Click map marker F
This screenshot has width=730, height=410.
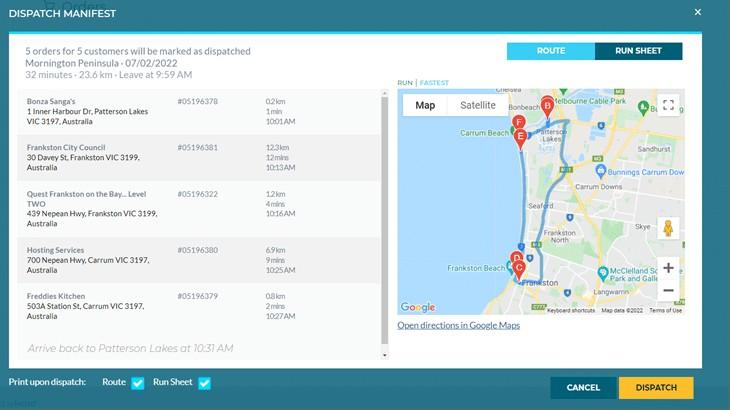click(x=519, y=122)
